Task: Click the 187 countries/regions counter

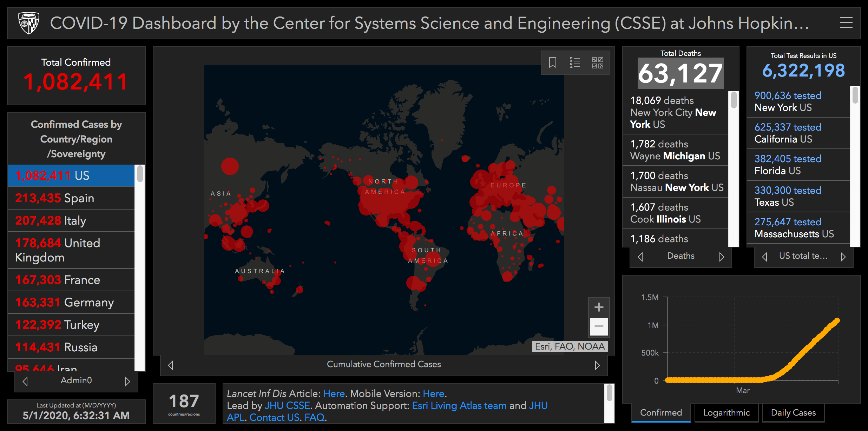Action: (x=184, y=404)
